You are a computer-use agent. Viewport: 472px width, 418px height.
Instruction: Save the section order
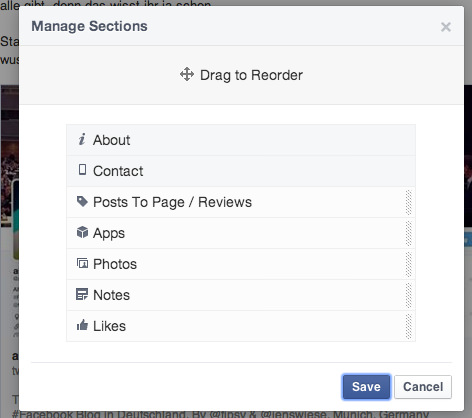click(366, 387)
